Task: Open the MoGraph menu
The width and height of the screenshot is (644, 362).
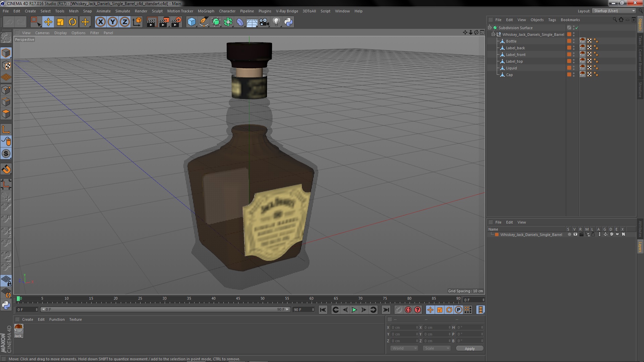Action: coord(206,11)
